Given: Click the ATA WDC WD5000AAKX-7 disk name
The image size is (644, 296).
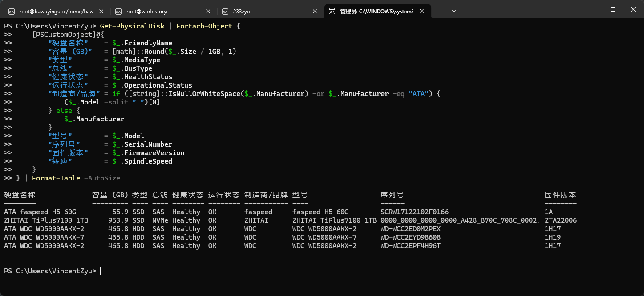Looking at the screenshot, I should (x=44, y=237).
